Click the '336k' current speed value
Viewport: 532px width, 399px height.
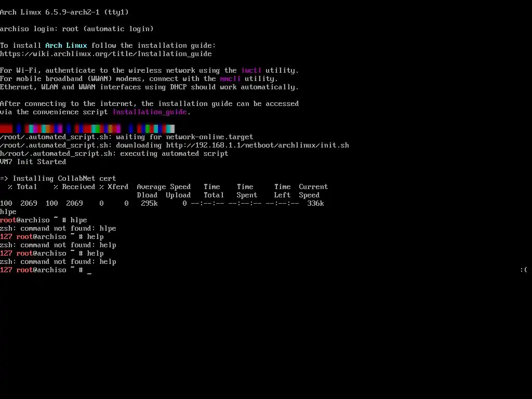pos(315,203)
